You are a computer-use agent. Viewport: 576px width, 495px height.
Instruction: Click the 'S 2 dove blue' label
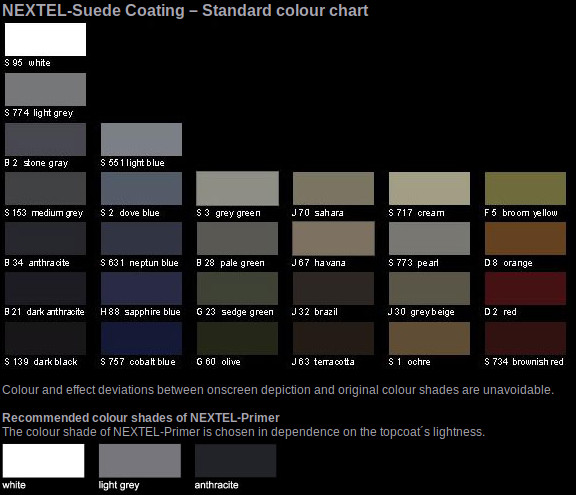click(x=130, y=213)
